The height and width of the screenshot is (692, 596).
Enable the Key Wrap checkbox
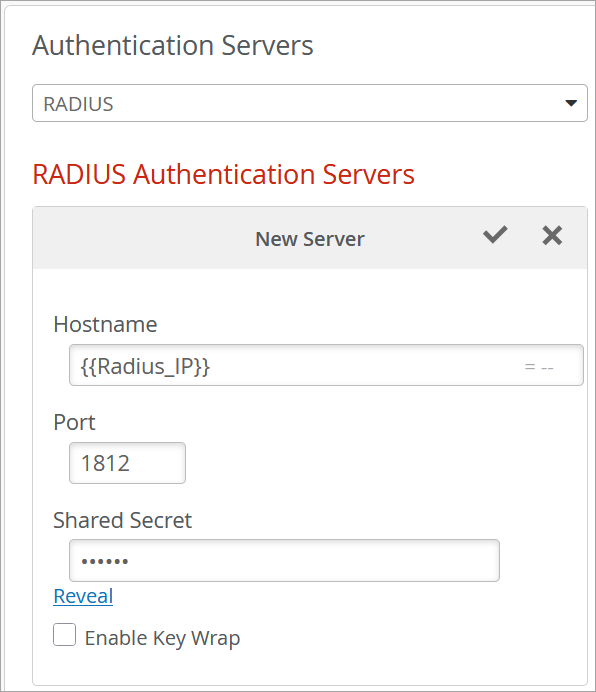tap(64, 635)
